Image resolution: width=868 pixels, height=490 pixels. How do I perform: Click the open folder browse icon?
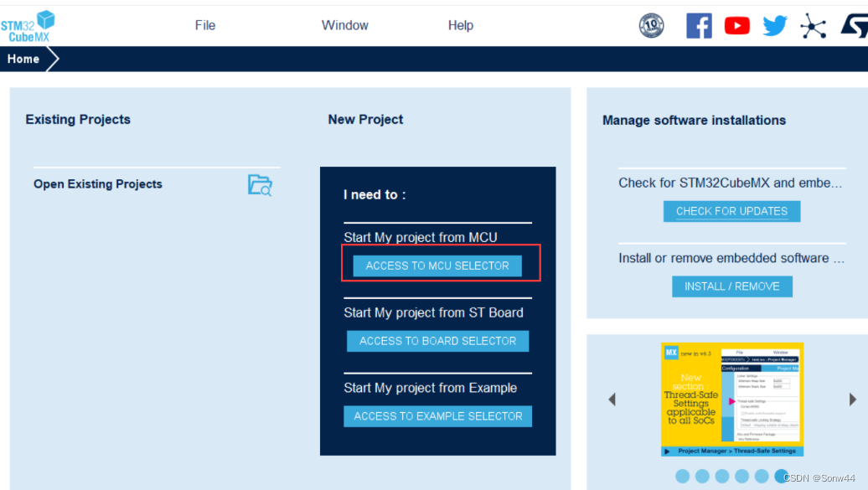[x=260, y=185]
